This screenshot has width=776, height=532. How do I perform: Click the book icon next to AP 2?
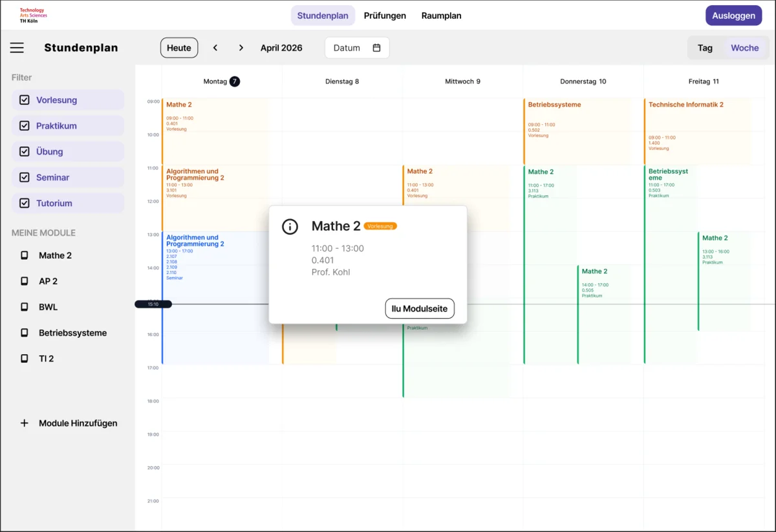click(25, 281)
